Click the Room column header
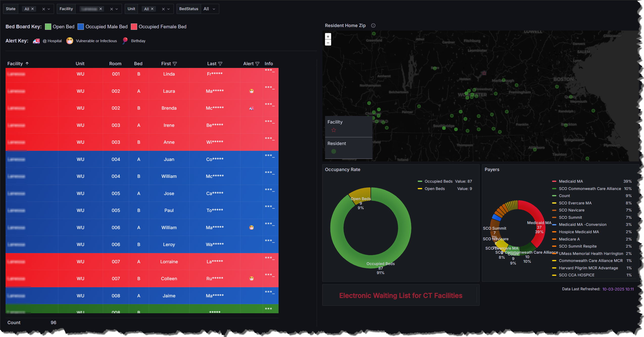644x337 pixels. tap(115, 64)
